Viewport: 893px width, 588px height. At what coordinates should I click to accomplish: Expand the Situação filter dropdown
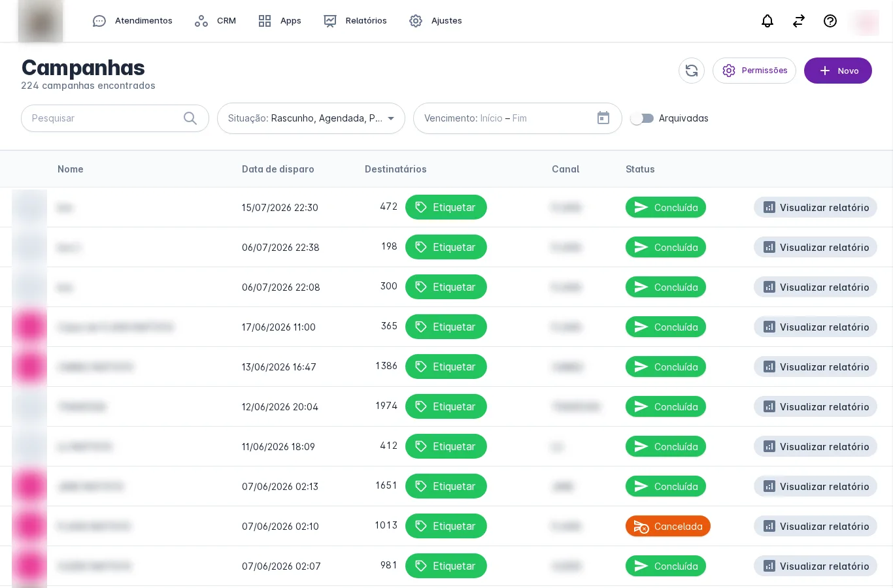[x=311, y=118]
